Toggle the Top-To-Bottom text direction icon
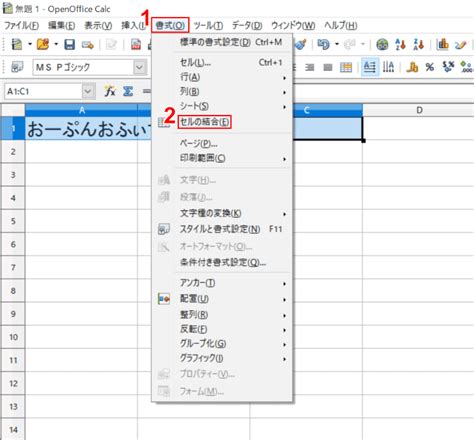Image resolution: width=474 pixels, height=440 pixels. click(x=388, y=67)
